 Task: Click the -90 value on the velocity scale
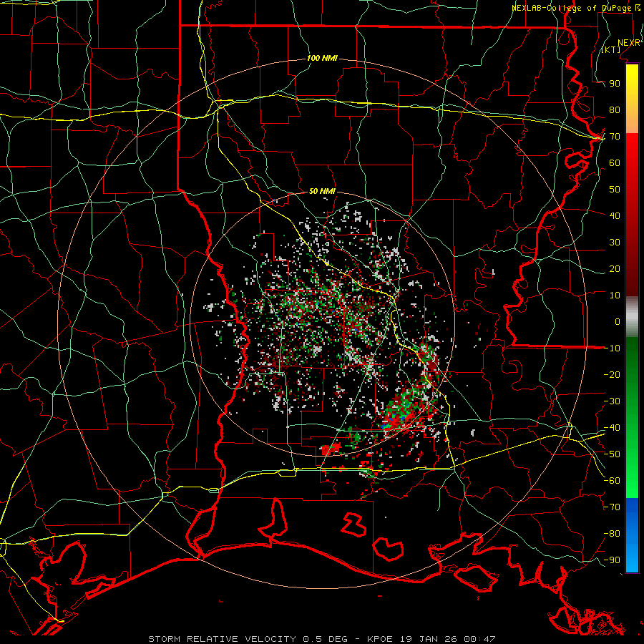click(612, 560)
